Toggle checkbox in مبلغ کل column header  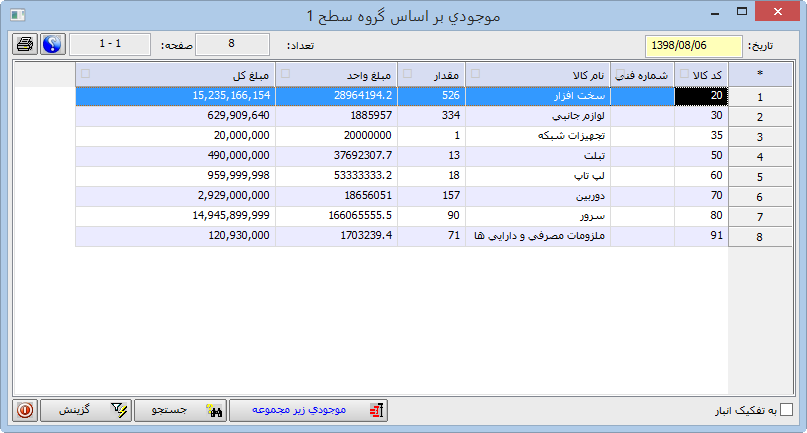click(x=85, y=74)
